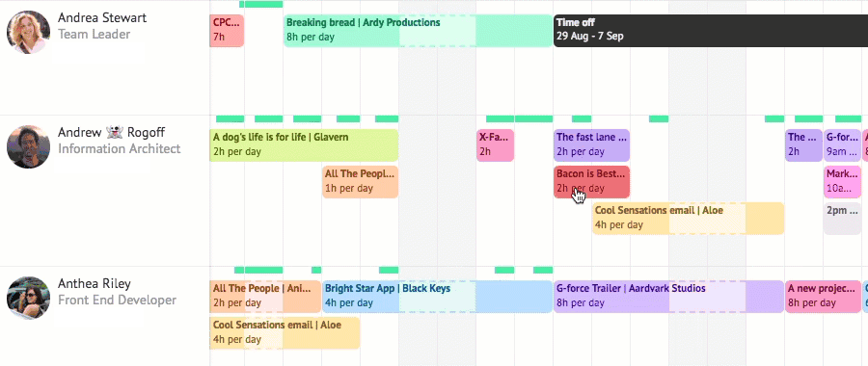Viewport: 868px width, 366px height.
Task: Select Andrew's Cool Sensations email Aloe task
Action: pos(688,219)
